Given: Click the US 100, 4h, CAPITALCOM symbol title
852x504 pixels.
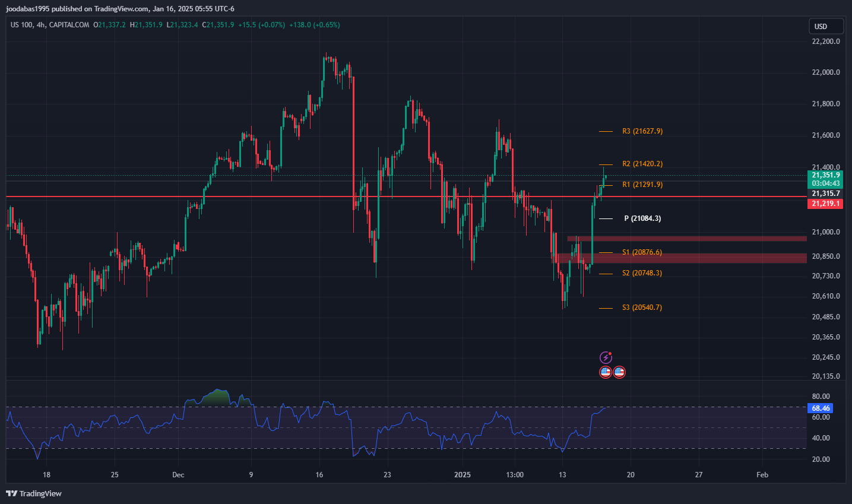Looking at the screenshot, I should point(50,25).
